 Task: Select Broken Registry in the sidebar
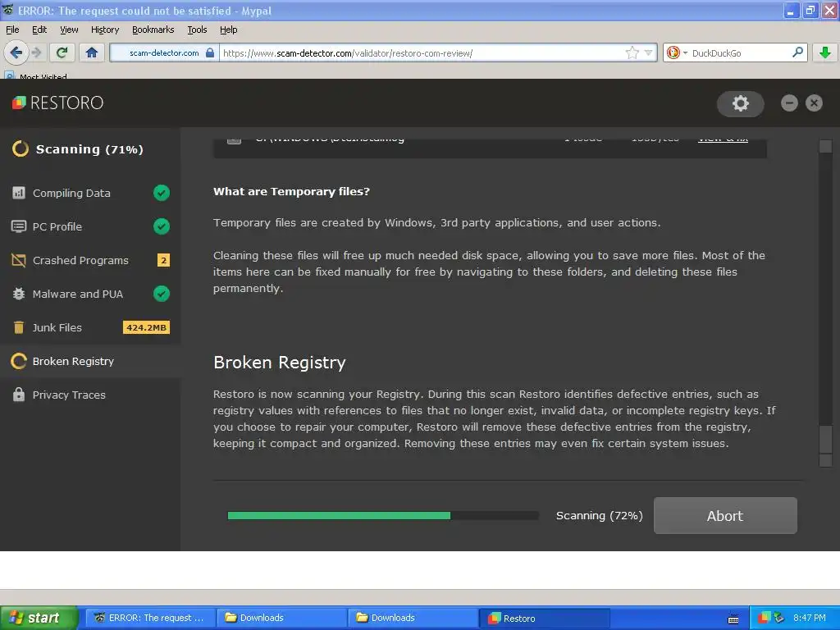click(x=90, y=361)
